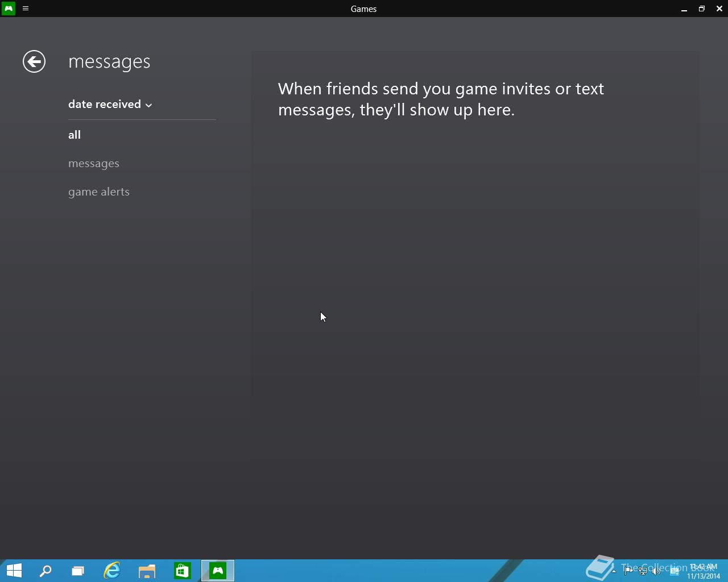
Task: Show hidden tray icons arrow
Action: [x=614, y=571]
